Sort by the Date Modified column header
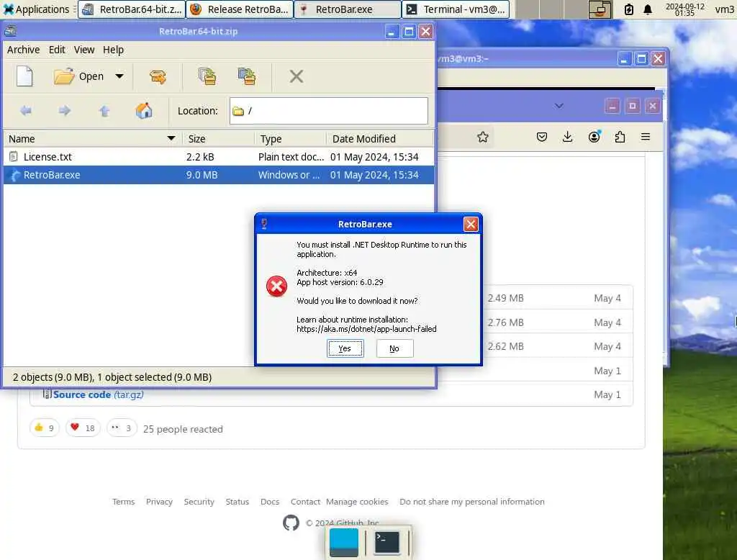 point(380,139)
